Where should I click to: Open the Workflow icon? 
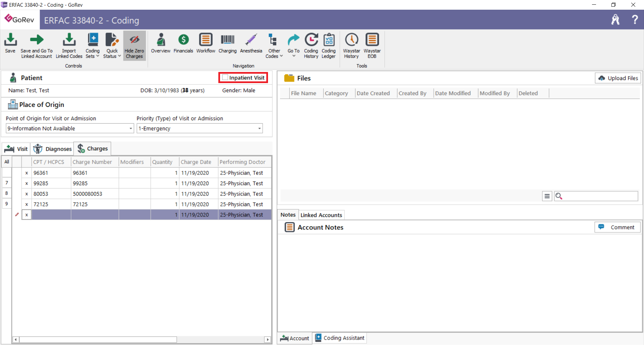click(x=206, y=43)
